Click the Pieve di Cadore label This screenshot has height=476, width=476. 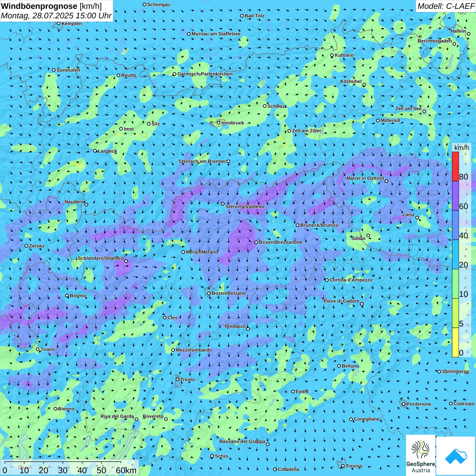341,301
